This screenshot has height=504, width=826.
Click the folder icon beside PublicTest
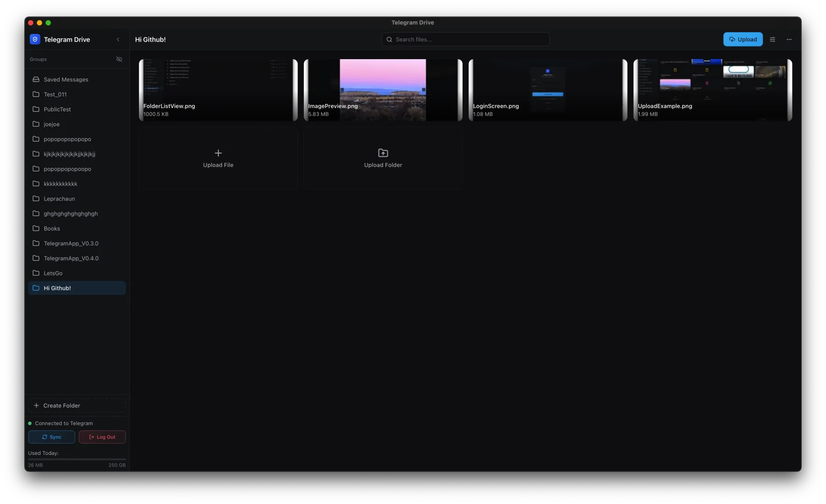(x=36, y=109)
